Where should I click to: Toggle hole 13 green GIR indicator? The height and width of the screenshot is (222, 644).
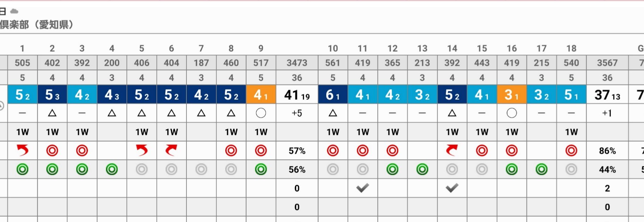point(422,169)
